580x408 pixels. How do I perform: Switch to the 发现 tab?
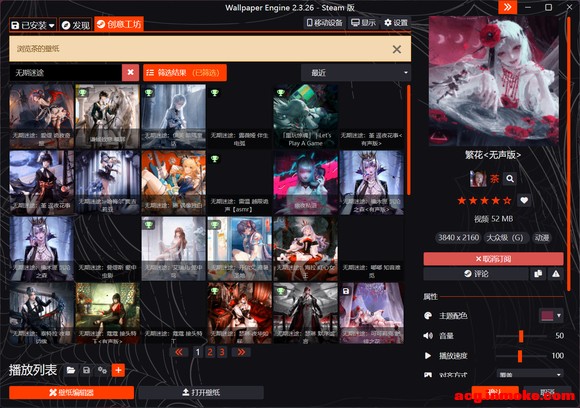(75, 25)
